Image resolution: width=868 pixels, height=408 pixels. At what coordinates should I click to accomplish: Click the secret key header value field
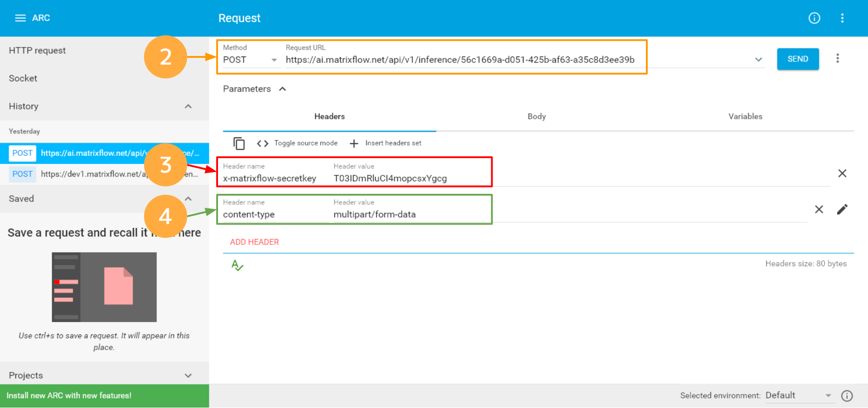tap(582, 178)
